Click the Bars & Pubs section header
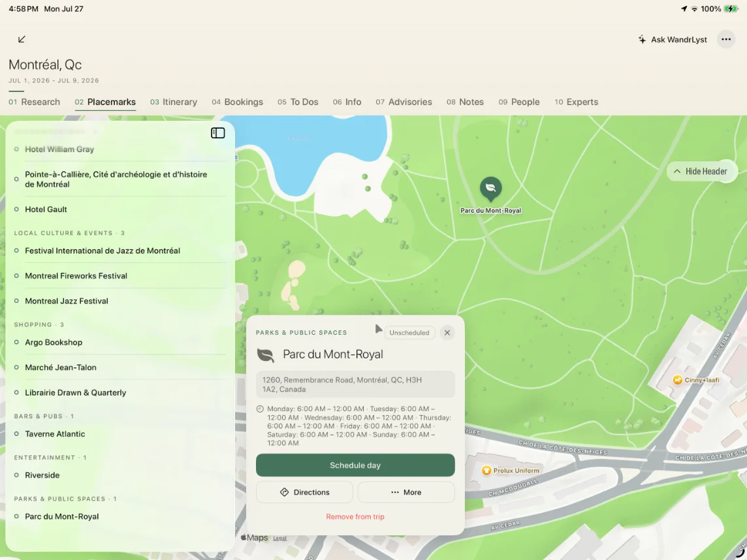This screenshot has height=560, width=747. [44, 416]
